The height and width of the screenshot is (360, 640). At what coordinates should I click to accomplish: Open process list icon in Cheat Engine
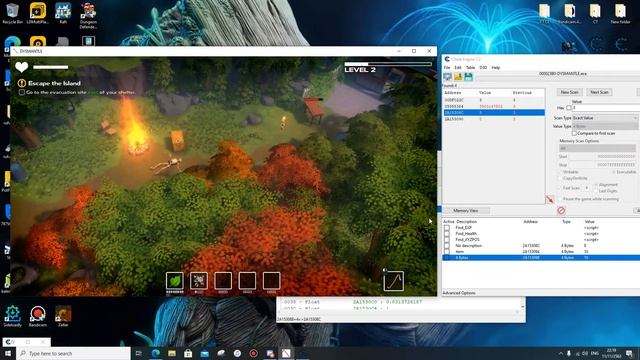448,77
